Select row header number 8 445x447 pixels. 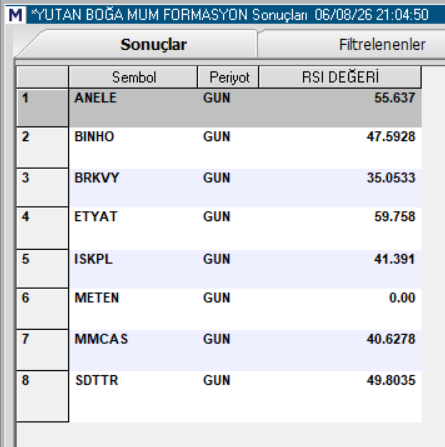pyautogui.click(x=43, y=397)
